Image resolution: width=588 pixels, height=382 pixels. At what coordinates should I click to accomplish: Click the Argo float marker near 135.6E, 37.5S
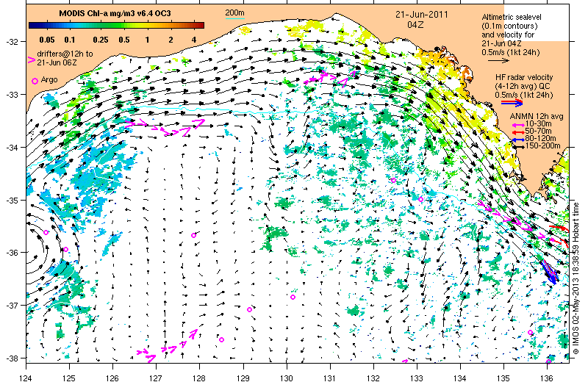tap(530, 333)
